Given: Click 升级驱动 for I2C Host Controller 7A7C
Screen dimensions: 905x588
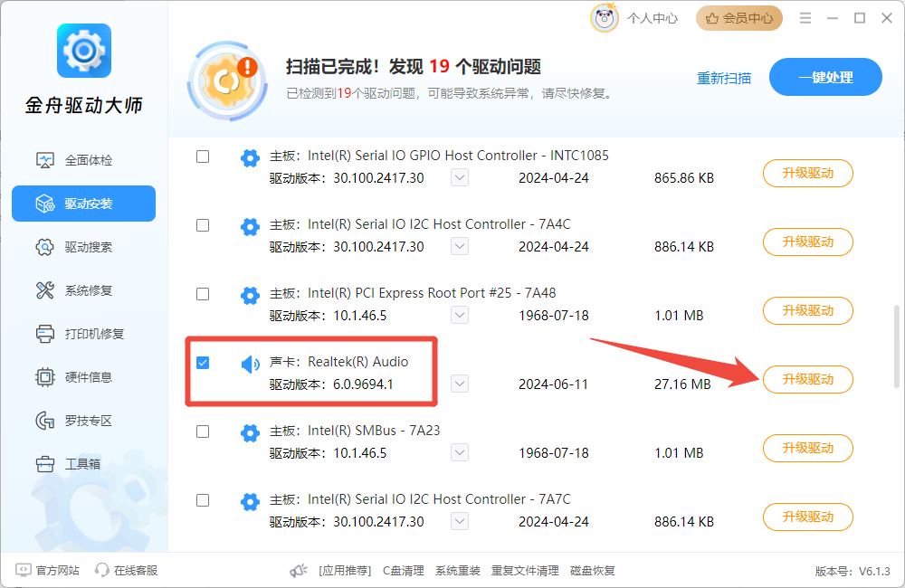Looking at the screenshot, I should [808, 517].
